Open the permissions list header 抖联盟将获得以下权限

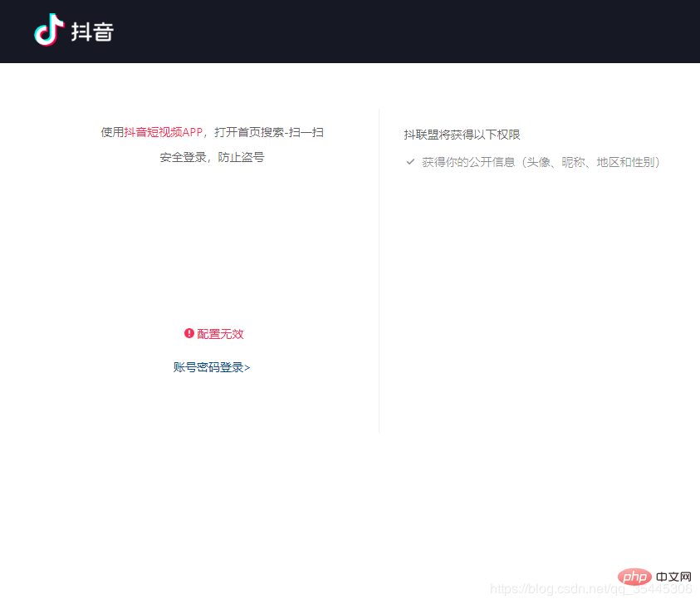462,134
